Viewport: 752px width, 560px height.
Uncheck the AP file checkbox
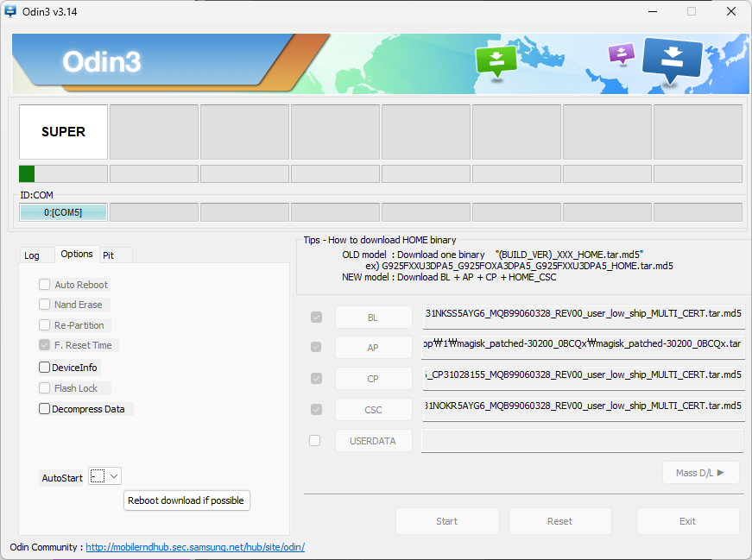[316, 347]
